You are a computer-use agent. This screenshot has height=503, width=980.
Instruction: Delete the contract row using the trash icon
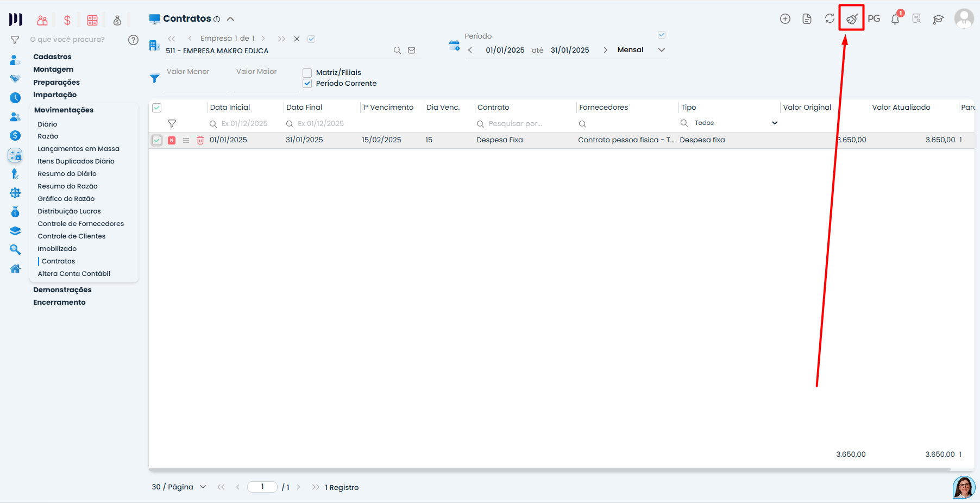point(200,140)
